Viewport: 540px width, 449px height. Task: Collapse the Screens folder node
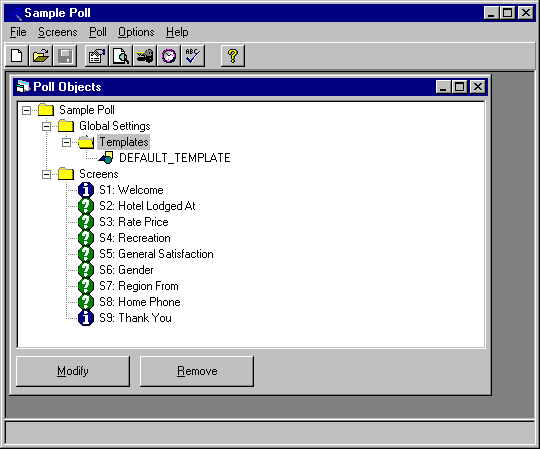coord(46,174)
